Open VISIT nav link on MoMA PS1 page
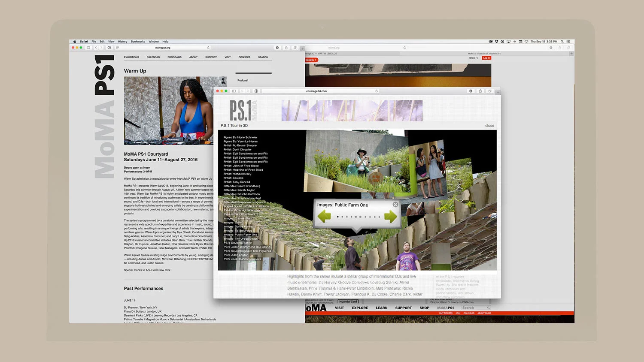The height and width of the screenshot is (362, 644). (x=228, y=57)
